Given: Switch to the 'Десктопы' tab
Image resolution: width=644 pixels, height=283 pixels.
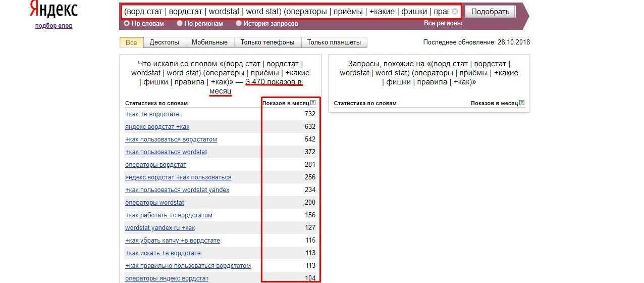Looking at the screenshot, I should point(165,42).
